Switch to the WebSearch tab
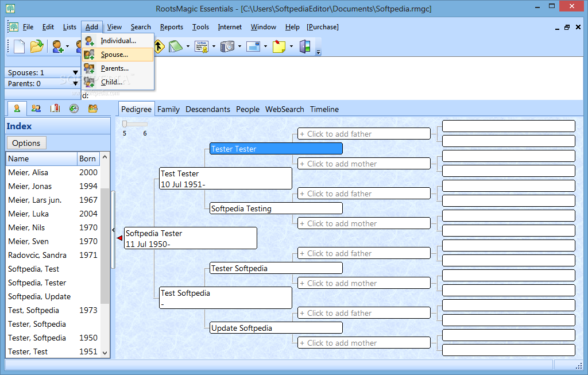588x375 pixels. (x=285, y=109)
